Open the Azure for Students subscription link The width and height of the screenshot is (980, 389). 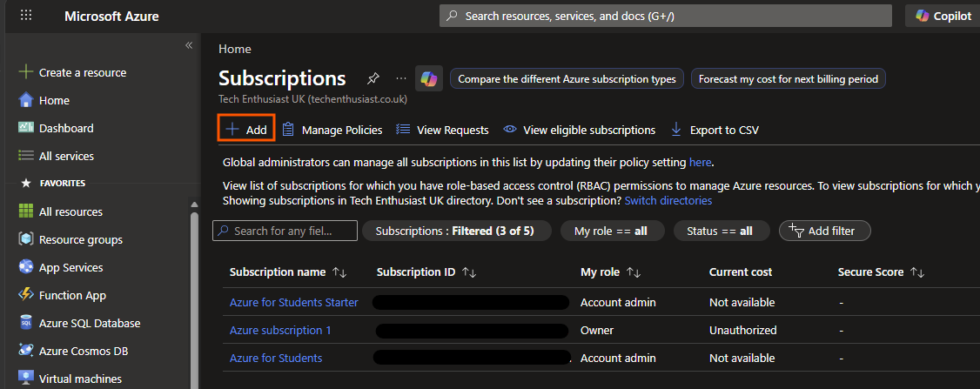276,359
